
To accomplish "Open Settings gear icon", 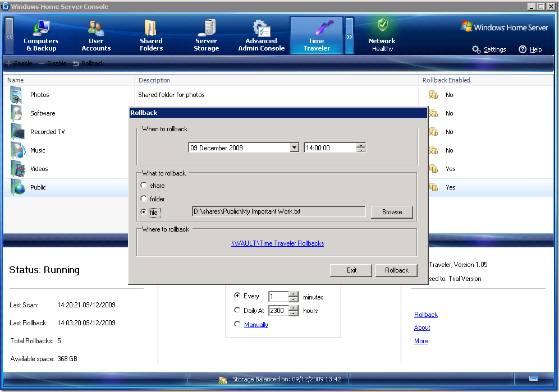I will tap(476, 49).
